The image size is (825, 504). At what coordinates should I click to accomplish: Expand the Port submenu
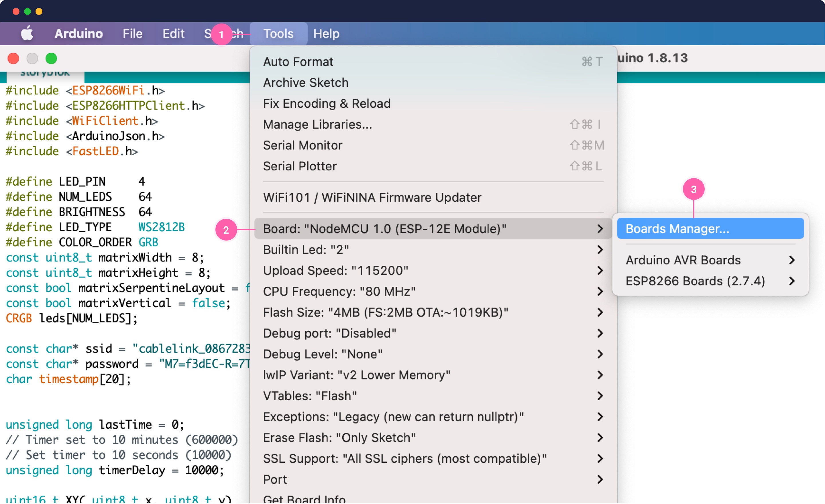[433, 480]
